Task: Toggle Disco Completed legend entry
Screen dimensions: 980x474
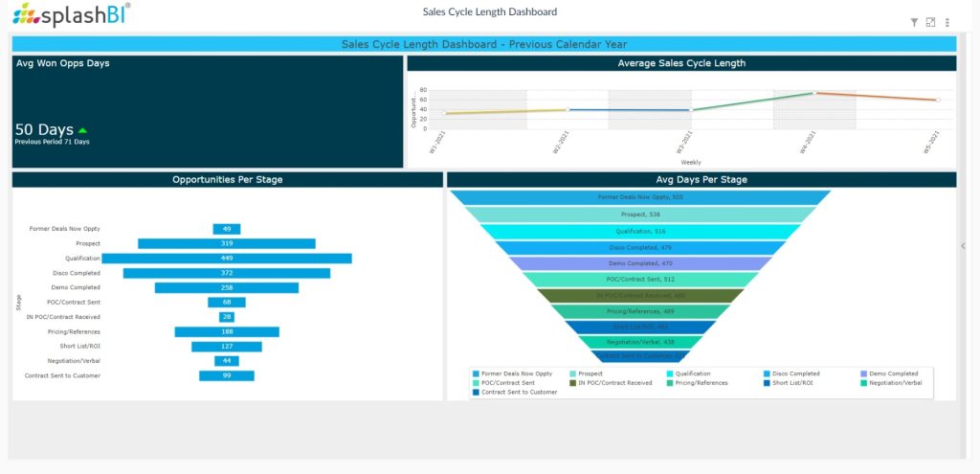Action: 791,373
